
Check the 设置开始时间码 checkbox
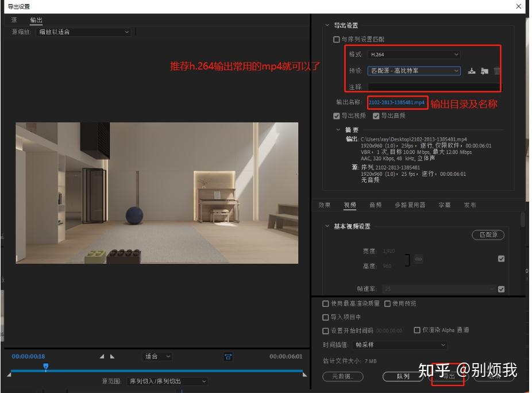tap(325, 331)
